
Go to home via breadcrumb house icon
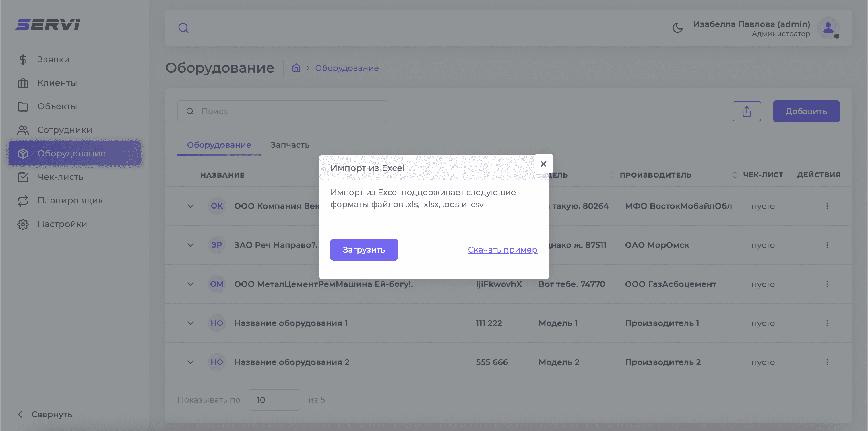[296, 68]
